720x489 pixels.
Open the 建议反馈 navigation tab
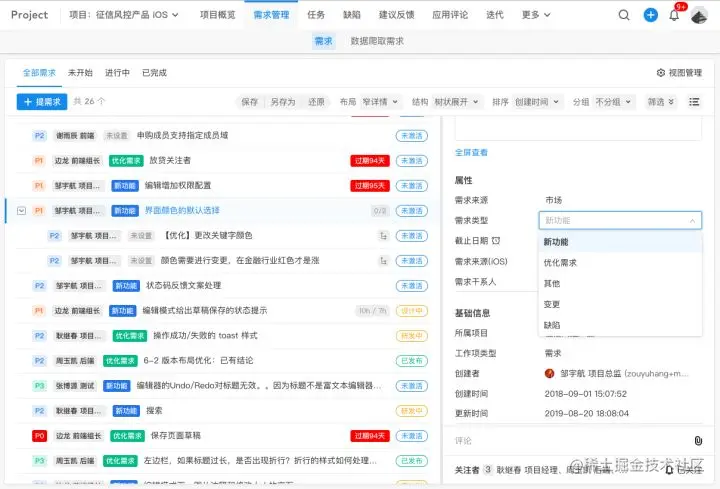point(396,15)
